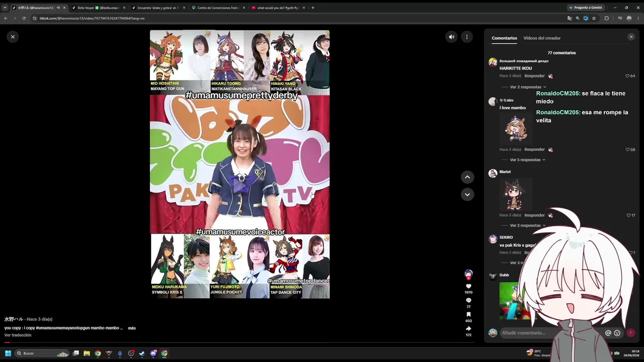
Task: Reply to Mariet's comment
Action: [534, 215]
